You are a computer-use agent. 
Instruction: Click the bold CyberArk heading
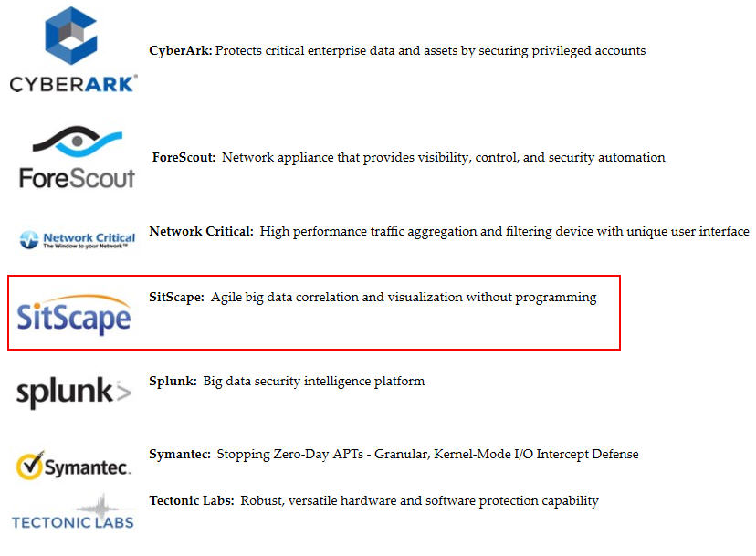pos(180,50)
